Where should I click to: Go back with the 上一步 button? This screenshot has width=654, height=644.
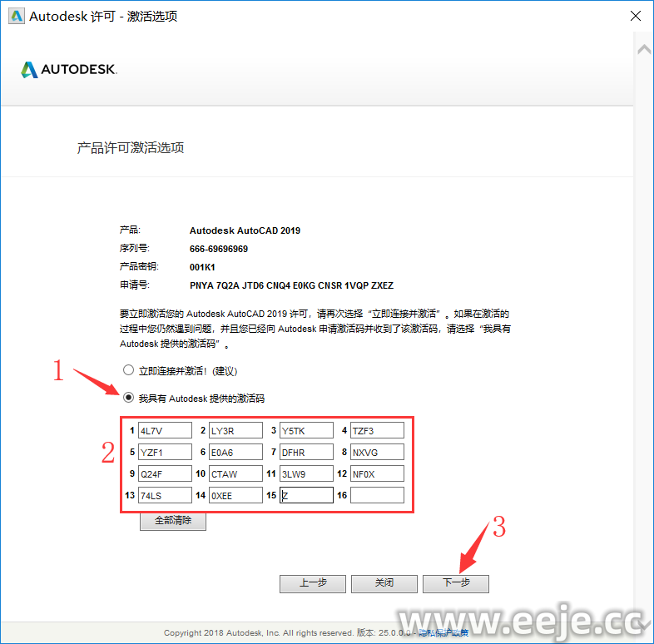click(x=312, y=583)
